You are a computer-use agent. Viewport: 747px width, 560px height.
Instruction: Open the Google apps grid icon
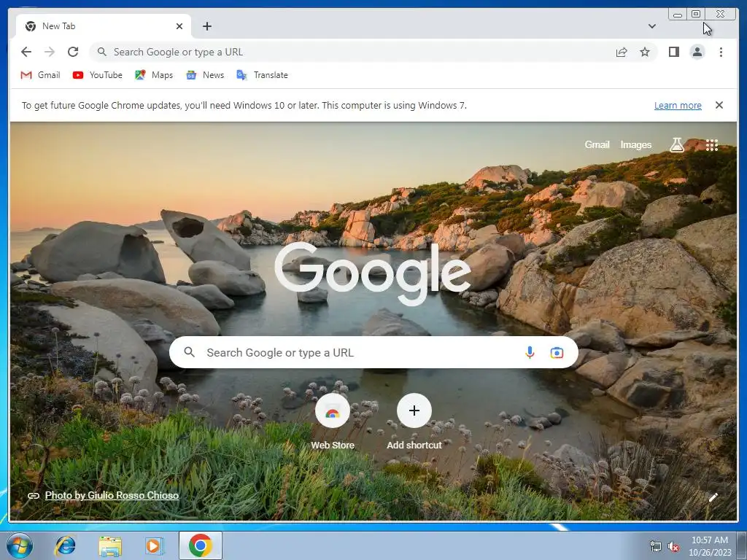point(712,145)
